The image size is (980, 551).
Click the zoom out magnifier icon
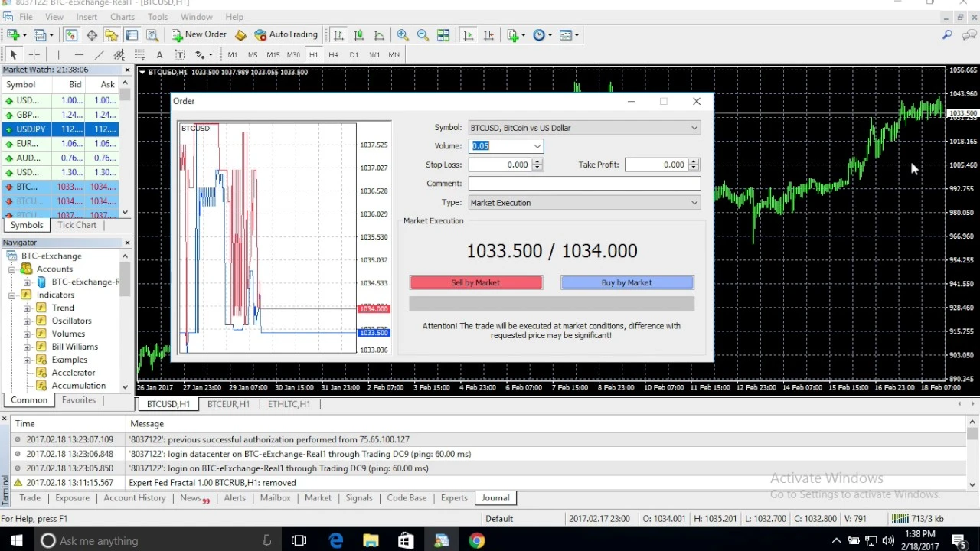[423, 35]
